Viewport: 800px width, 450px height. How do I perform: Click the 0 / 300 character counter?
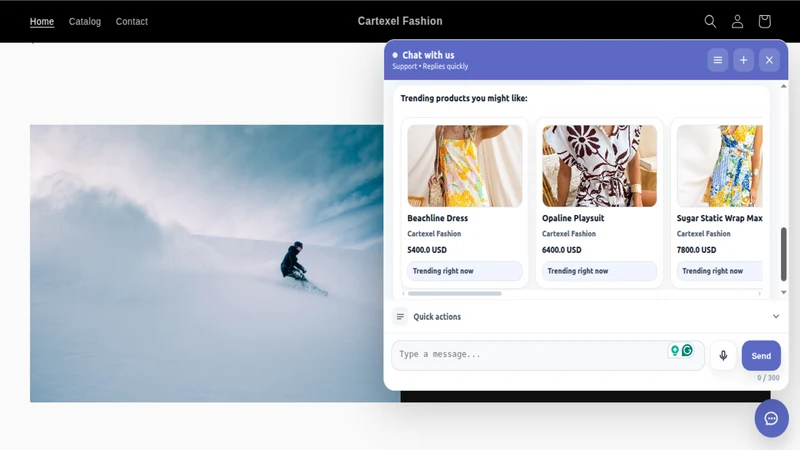[768, 378]
